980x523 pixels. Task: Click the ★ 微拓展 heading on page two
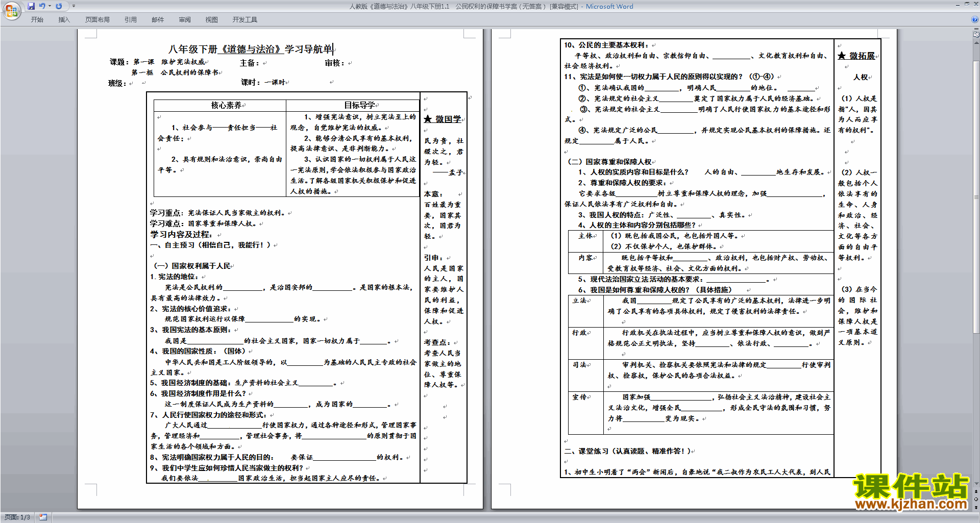click(857, 56)
